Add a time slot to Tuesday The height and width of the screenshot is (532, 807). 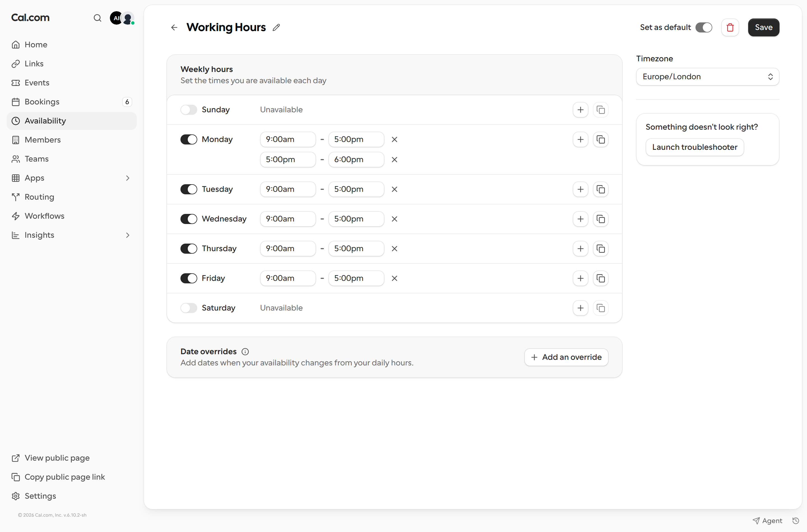580,189
